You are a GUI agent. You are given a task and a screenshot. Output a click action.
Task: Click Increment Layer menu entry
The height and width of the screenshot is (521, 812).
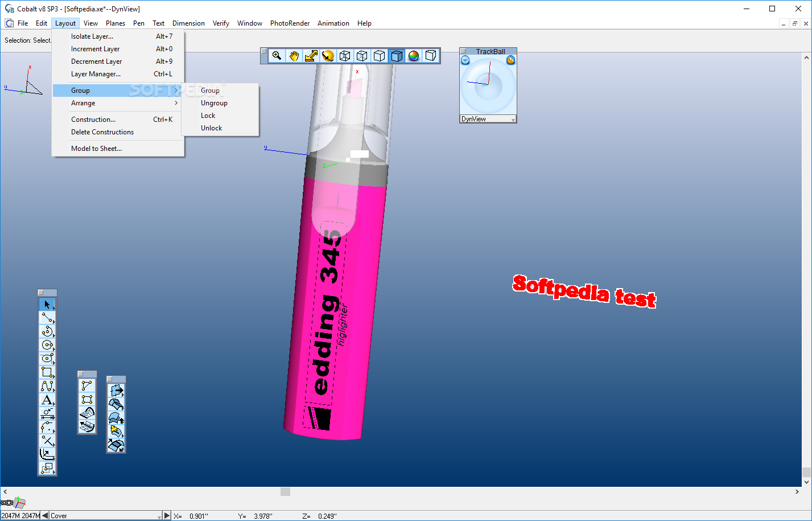[x=117, y=49]
